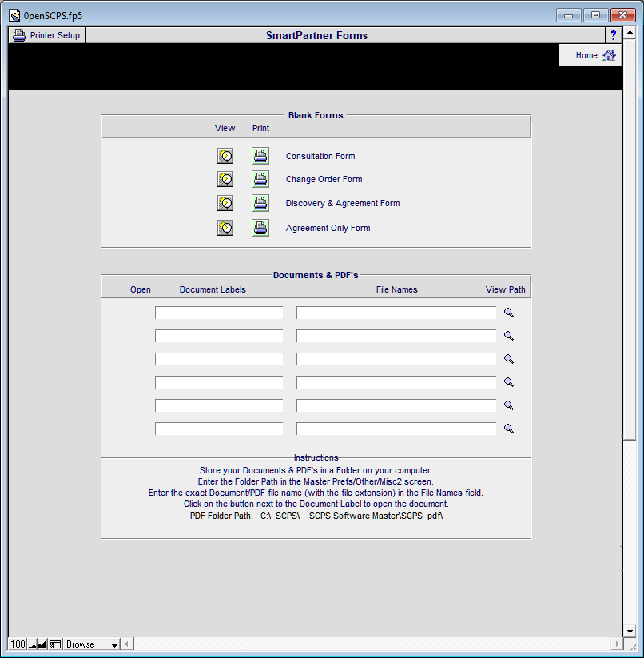Image resolution: width=644 pixels, height=658 pixels.
Task: Click the vertical scrollbar down arrow
Action: tap(630, 632)
